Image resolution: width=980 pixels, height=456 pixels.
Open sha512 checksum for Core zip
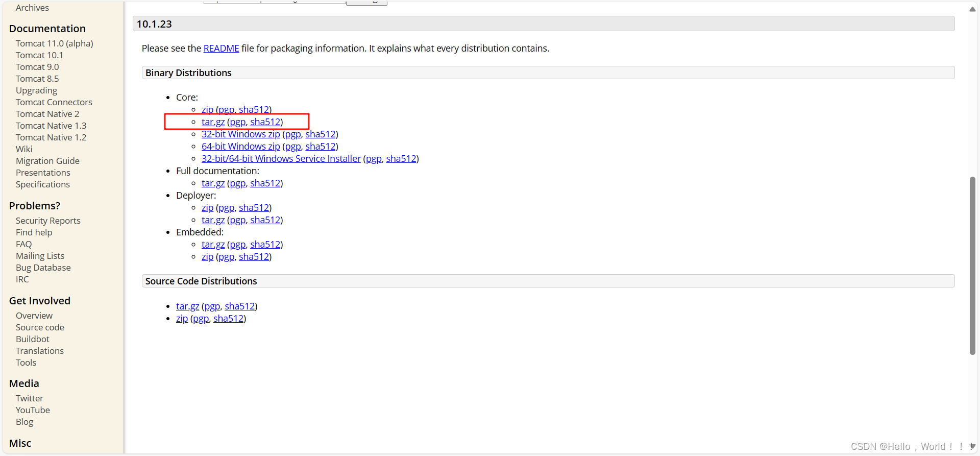coord(254,110)
